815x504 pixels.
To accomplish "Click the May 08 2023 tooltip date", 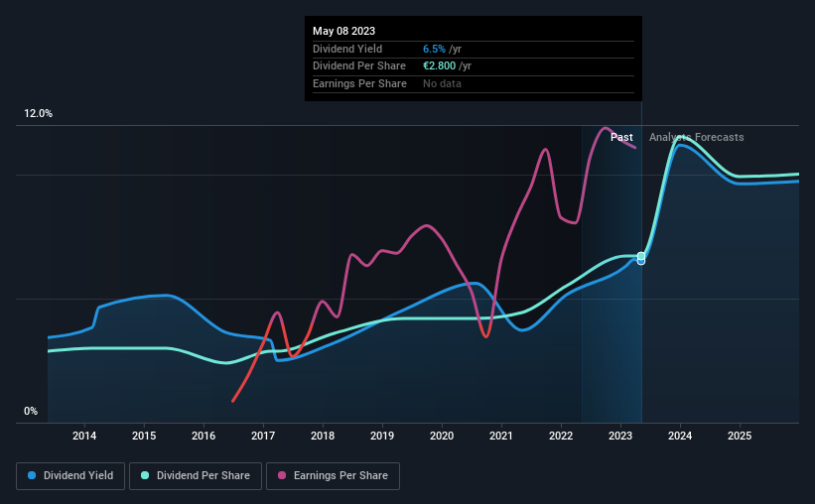I will tap(344, 31).
